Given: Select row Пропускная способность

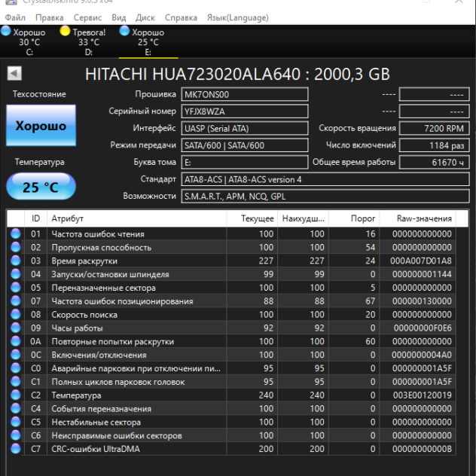Looking at the screenshot, I should click(x=231, y=247).
